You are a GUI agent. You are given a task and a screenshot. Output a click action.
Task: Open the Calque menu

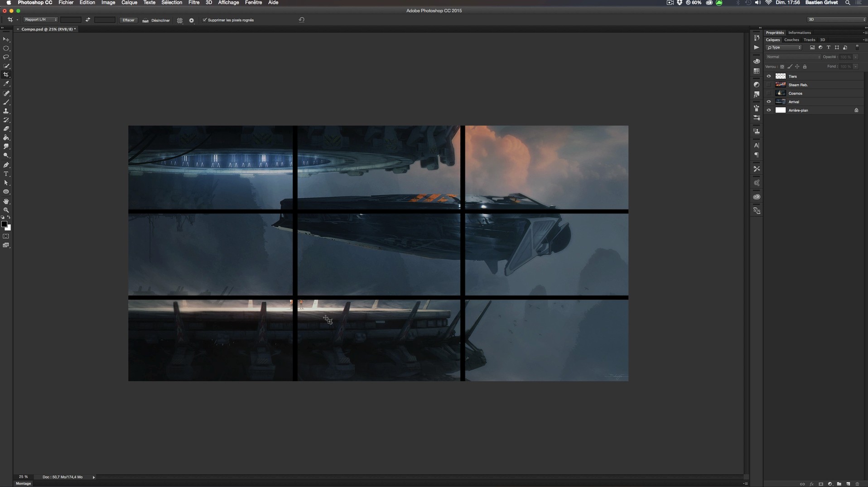pos(130,3)
